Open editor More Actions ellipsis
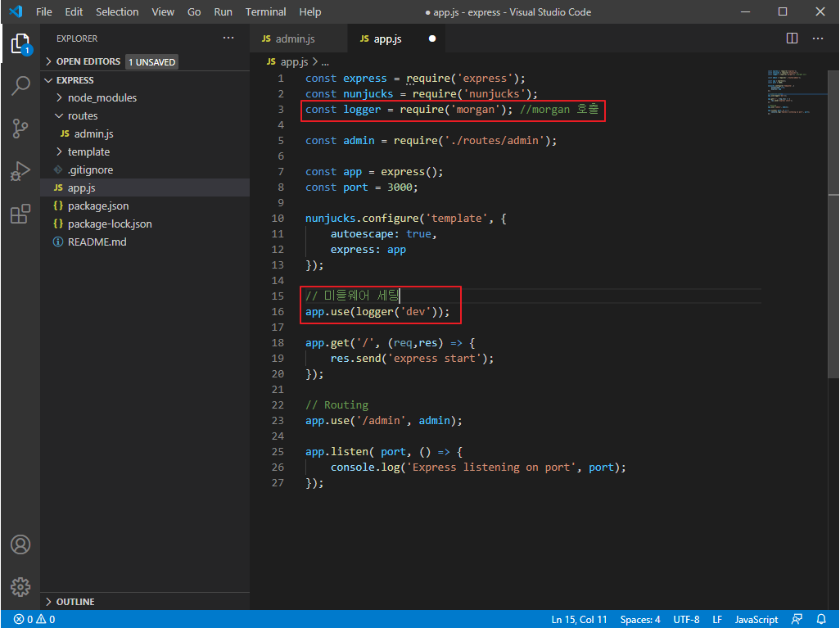 [x=818, y=38]
